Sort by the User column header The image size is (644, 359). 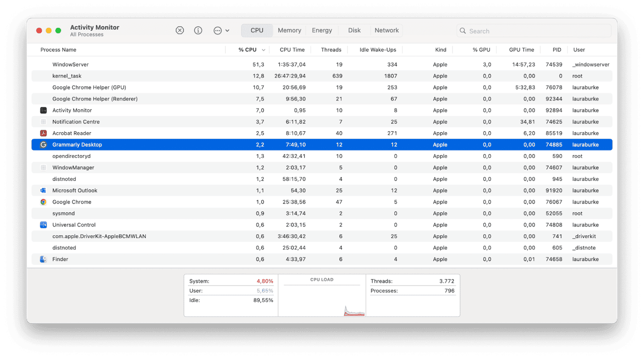point(579,50)
